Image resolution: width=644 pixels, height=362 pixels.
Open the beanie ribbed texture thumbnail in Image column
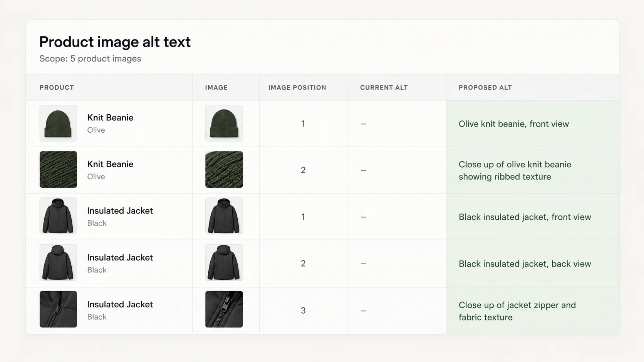pyautogui.click(x=224, y=170)
